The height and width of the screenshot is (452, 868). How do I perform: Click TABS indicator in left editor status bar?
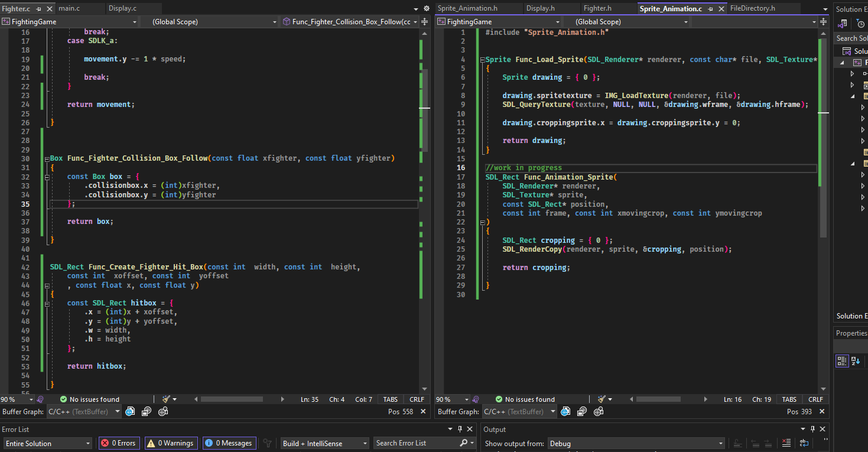pos(390,399)
